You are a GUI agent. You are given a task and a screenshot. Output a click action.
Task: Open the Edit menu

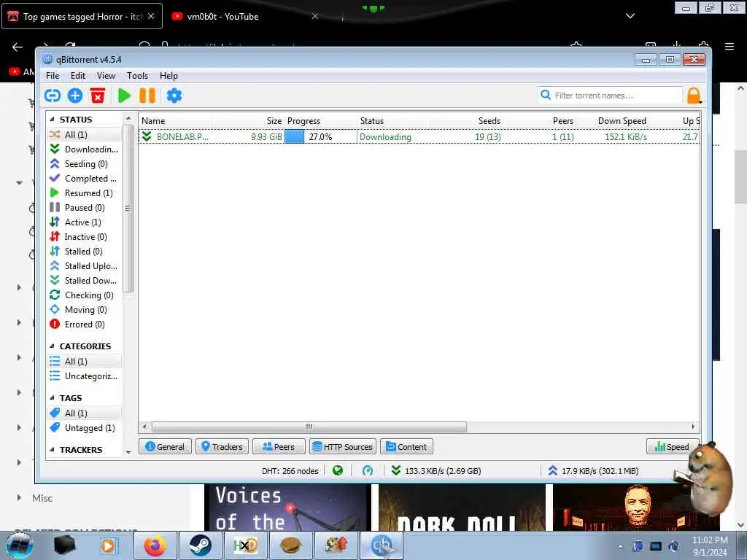point(77,76)
